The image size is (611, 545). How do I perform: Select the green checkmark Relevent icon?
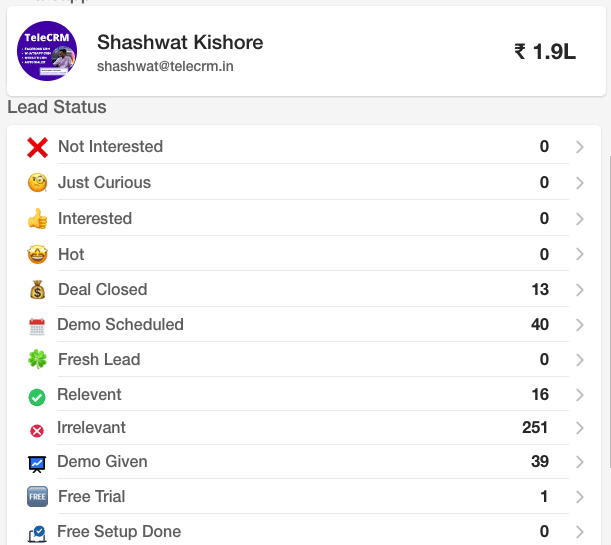37,397
